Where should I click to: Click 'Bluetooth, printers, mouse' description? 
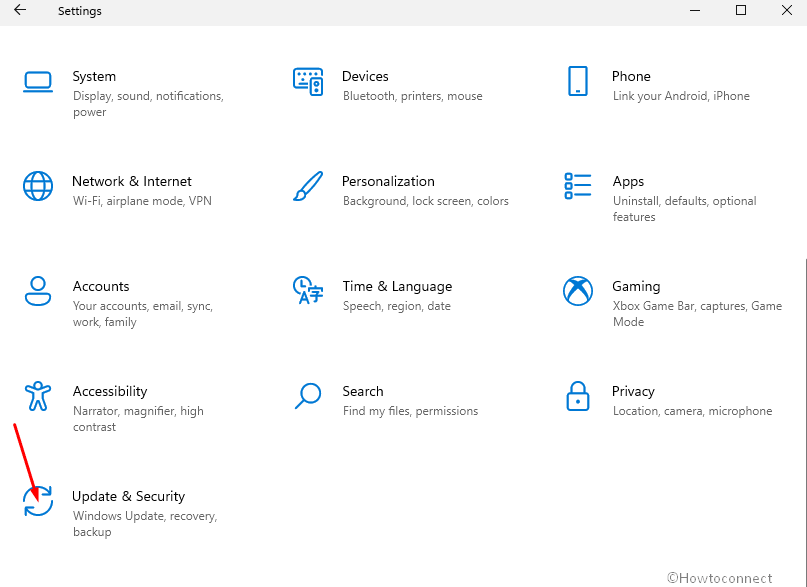pyautogui.click(x=413, y=96)
